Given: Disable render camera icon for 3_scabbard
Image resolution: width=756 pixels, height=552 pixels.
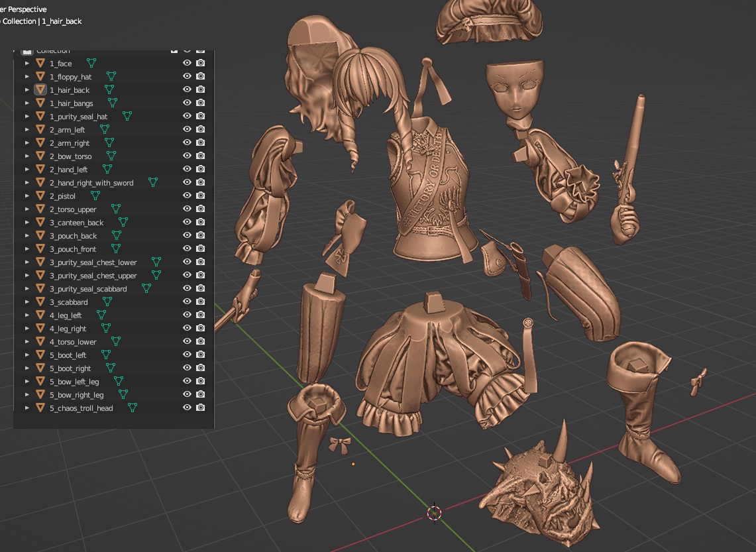Looking at the screenshot, I should pos(201,302).
